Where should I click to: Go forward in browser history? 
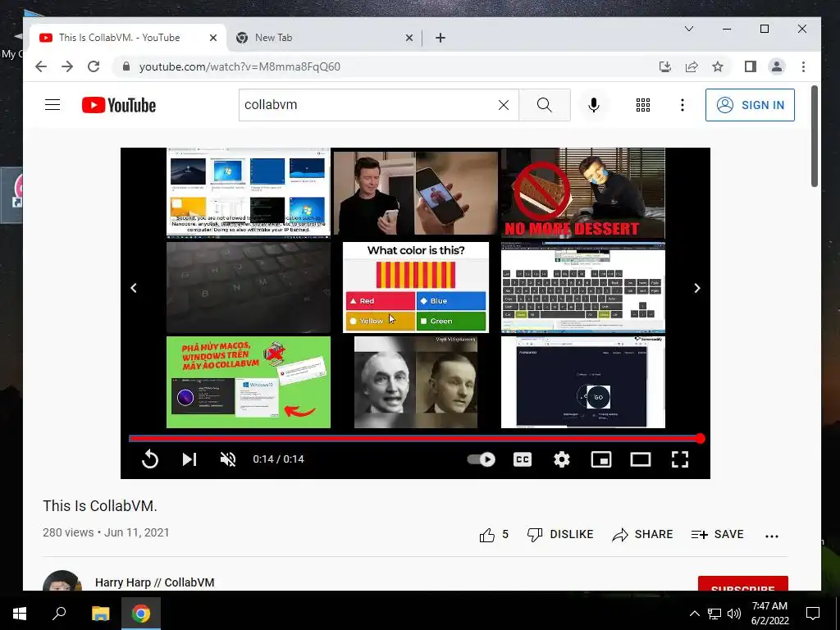67,66
